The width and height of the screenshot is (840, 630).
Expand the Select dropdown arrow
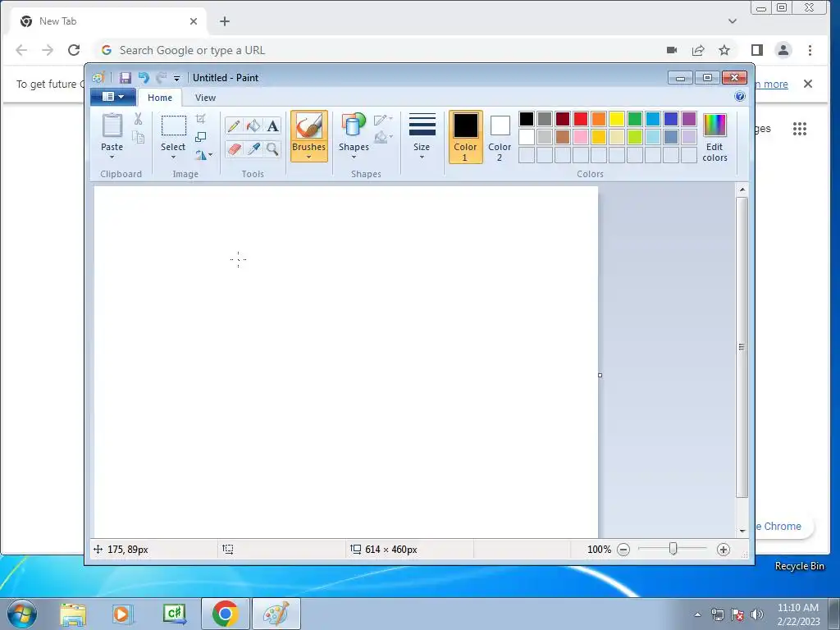(174, 157)
